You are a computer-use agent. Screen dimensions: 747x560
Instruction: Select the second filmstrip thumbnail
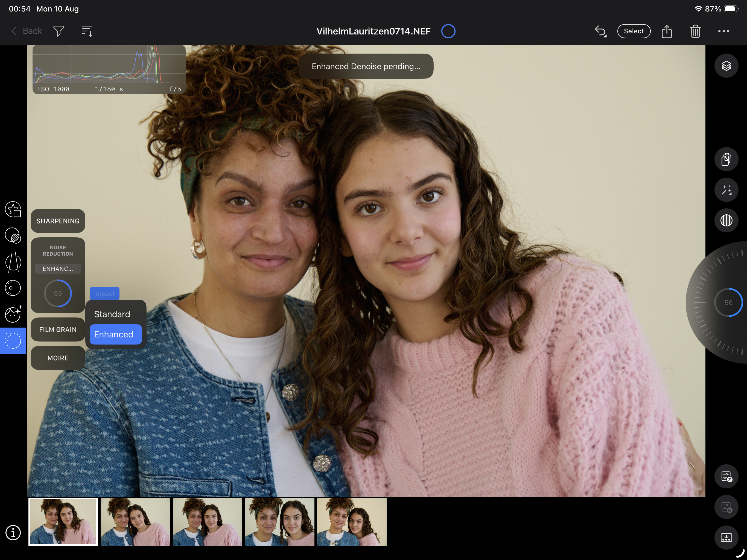(135, 521)
